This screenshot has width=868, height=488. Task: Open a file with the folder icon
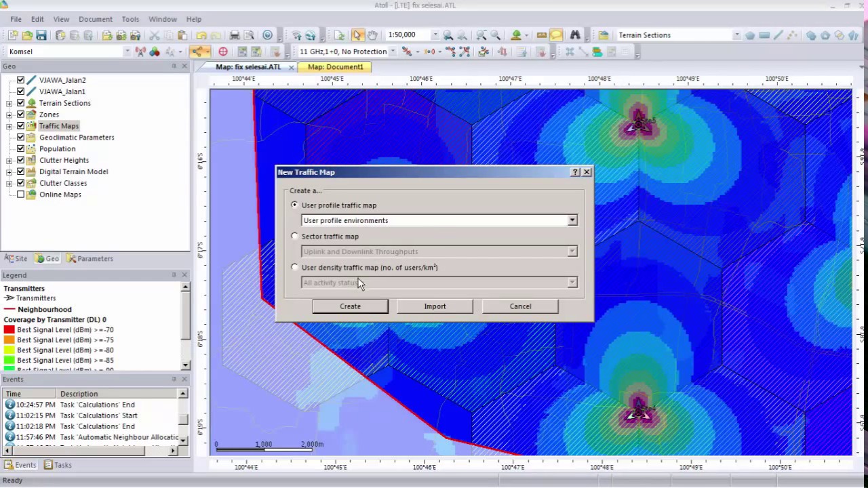[x=27, y=35]
